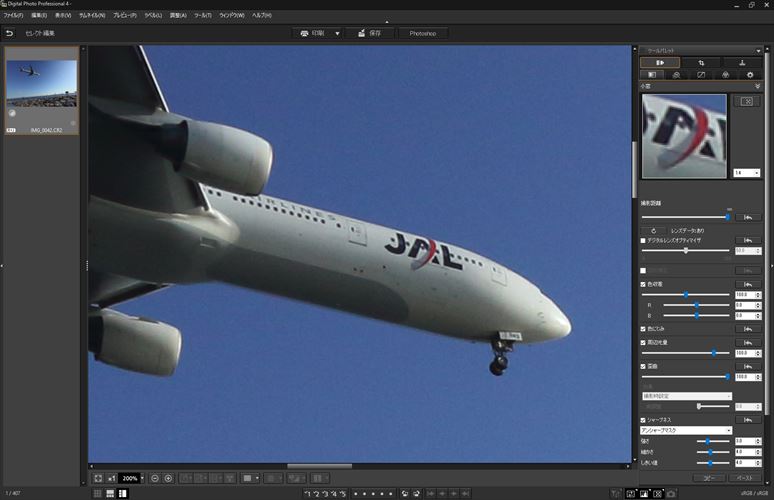774x500 pixels.
Task: Adjust the R chromatic aberration slider
Action: coord(697,306)
